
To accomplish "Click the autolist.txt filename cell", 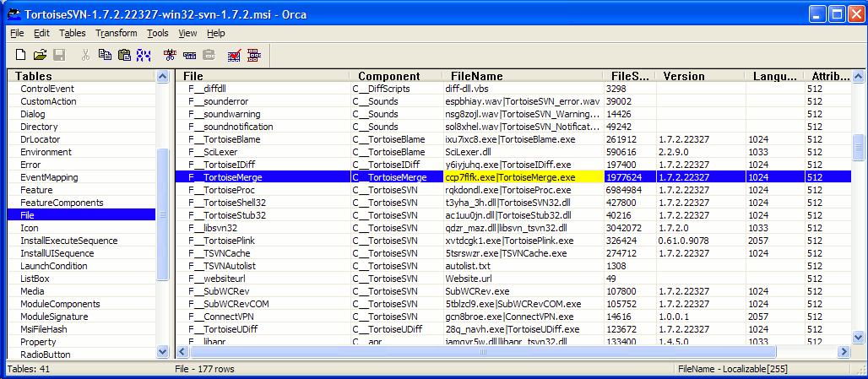I will (x=523, y=266).
